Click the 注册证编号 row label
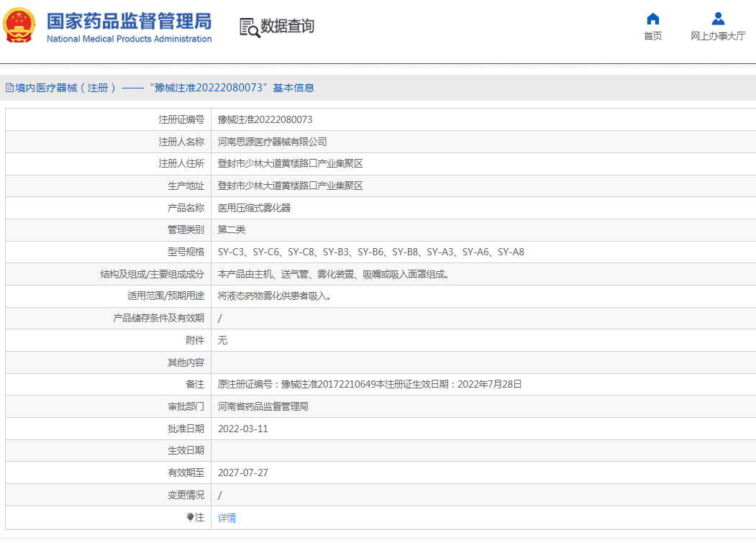 click(181, 119)
